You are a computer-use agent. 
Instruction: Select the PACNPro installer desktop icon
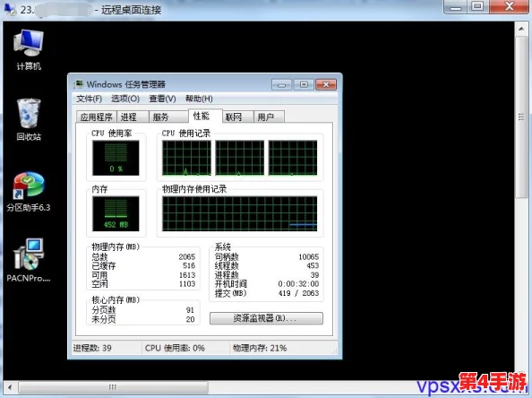29,261
